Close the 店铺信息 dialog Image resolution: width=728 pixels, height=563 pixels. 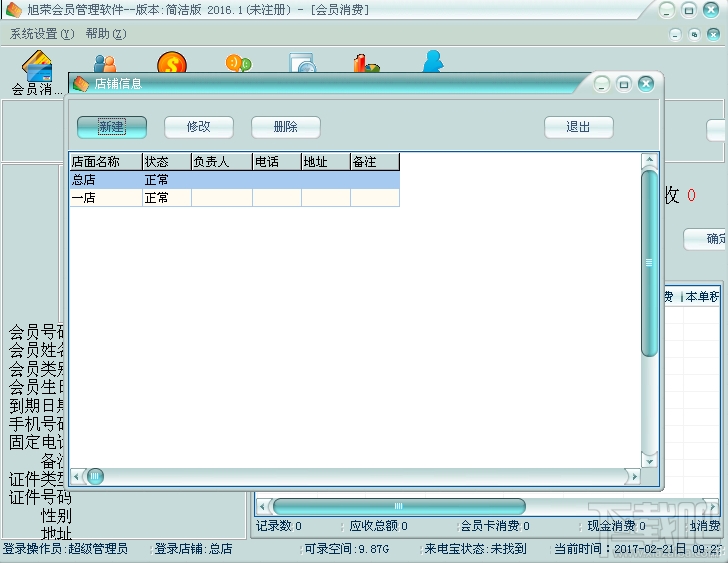point(646,84)
